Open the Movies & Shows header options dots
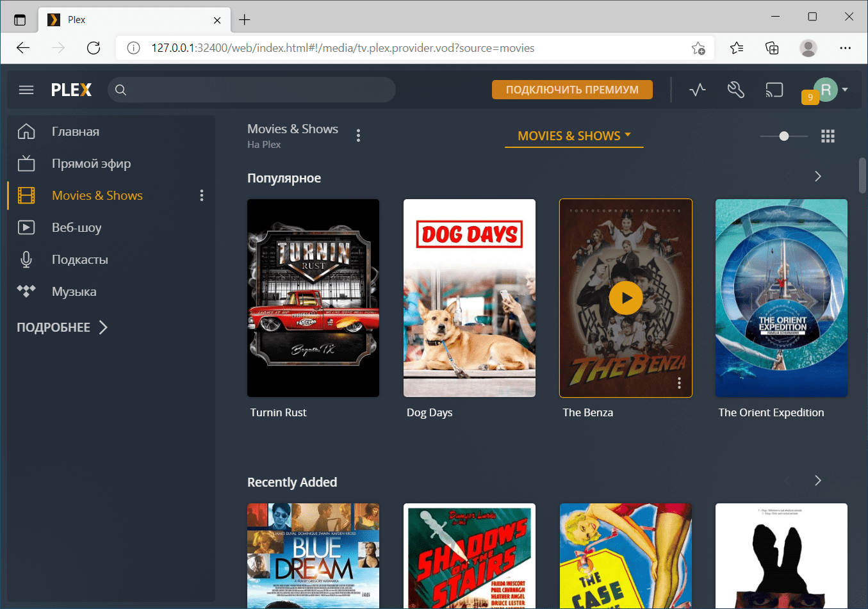868x609 pixels. (358, 135)
